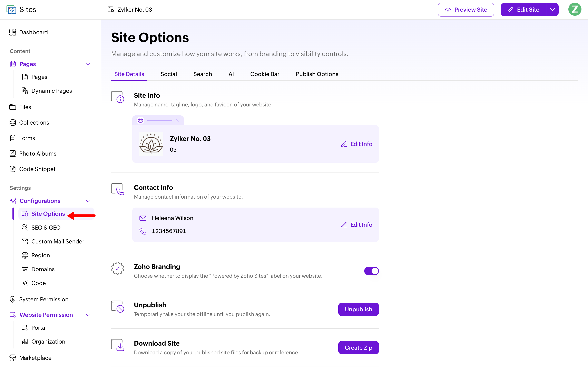Collapse the Pages section chevron
This screenshot has width=588, height=367.
click(88, 64)
